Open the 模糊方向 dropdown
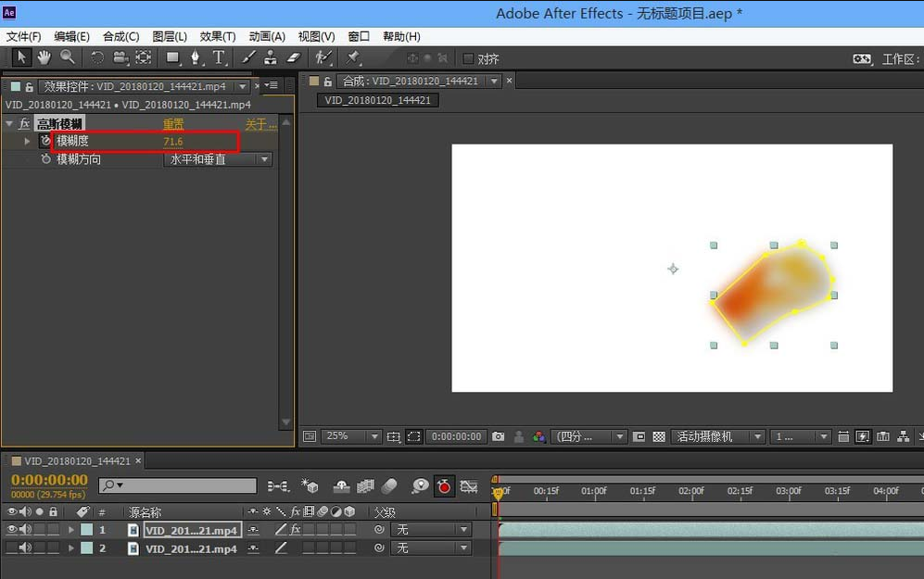 pos(219,159)
